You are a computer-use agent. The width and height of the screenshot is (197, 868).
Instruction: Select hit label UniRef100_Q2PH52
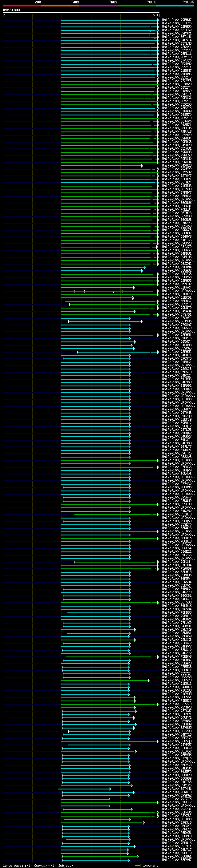[x=177, y=352]
